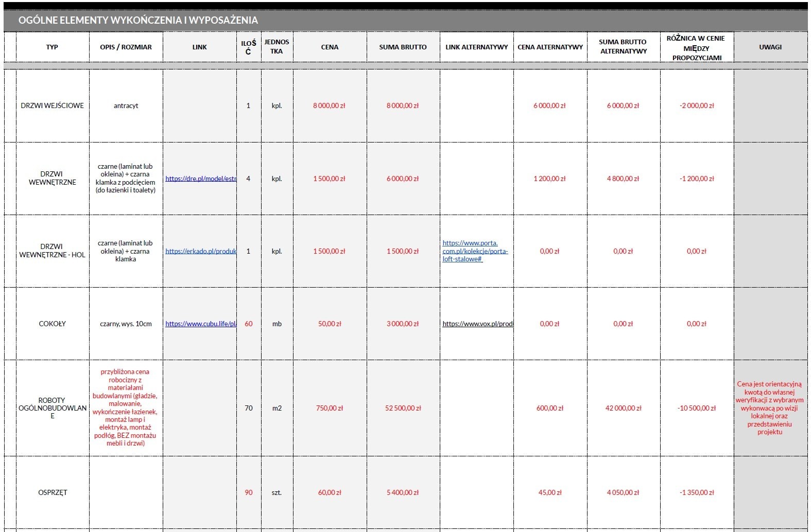The width and height of the screenshot is (811, 532).
Task: Select the Cena jest orientacyjną kwotą note
Action: [770, 408]
